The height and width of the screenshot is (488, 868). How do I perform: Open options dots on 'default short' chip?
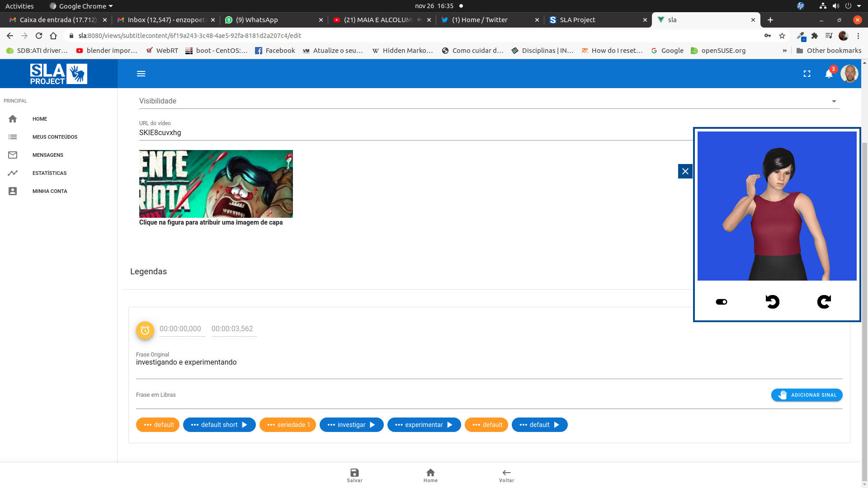195,425
